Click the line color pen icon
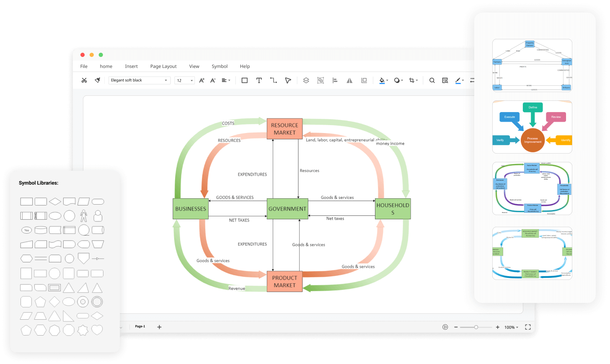The image size is (610, 364). 458,80
